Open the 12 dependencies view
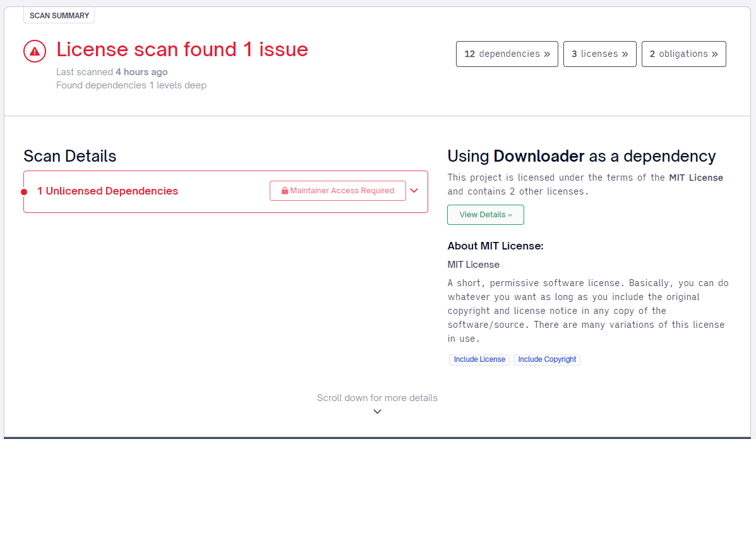756x535 pixels. 507,54
